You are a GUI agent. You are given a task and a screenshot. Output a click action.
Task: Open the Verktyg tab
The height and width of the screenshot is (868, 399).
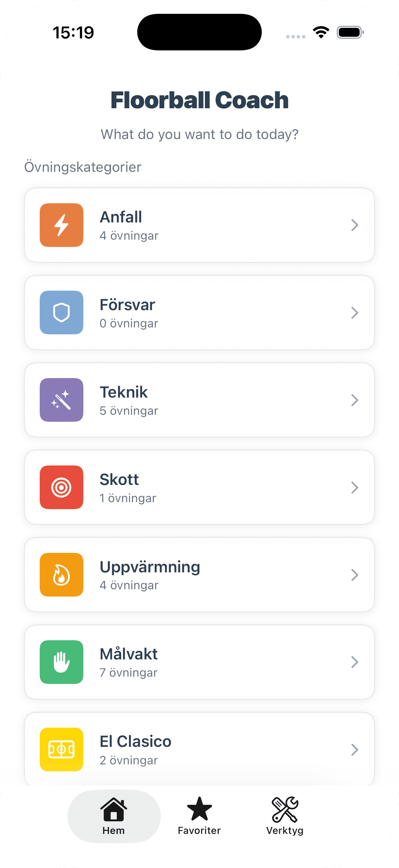tap(285, 816)
